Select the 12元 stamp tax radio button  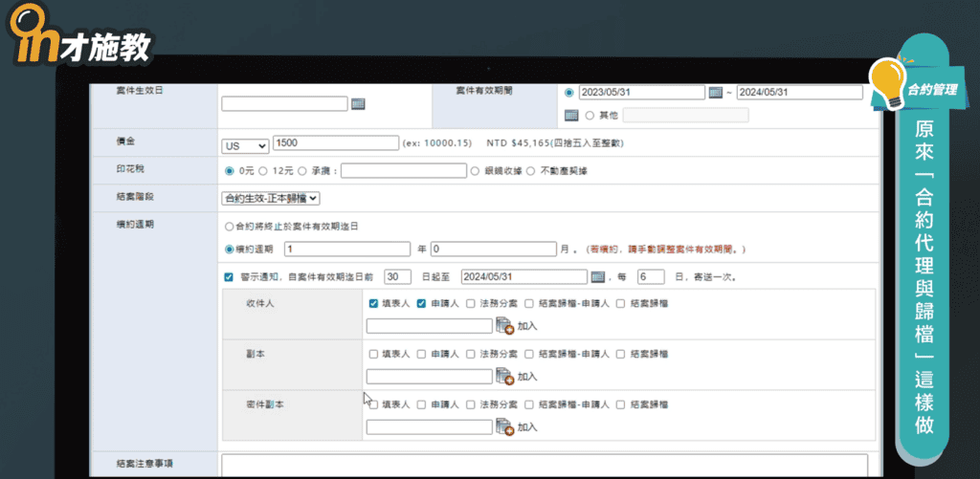click(x=262, y=171)
